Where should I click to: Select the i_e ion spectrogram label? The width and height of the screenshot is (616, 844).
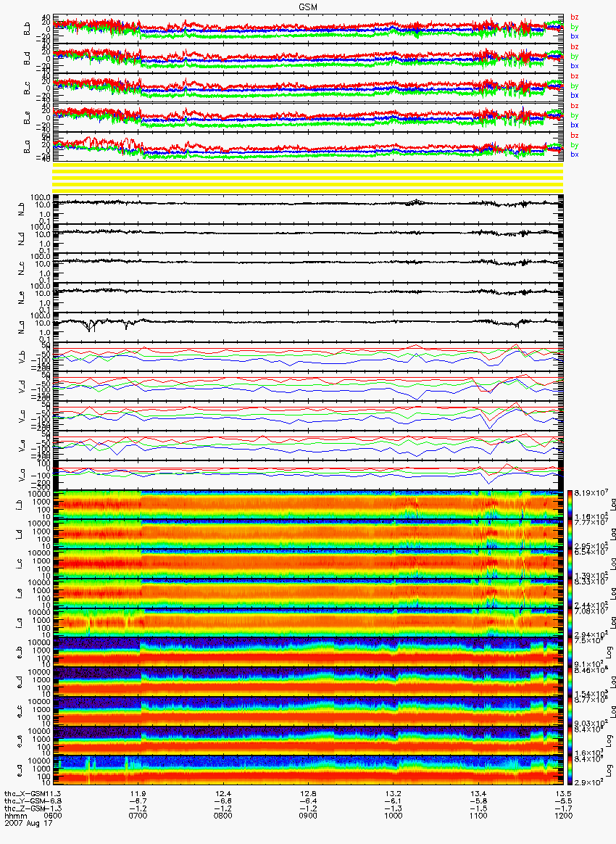pos(18,594)
